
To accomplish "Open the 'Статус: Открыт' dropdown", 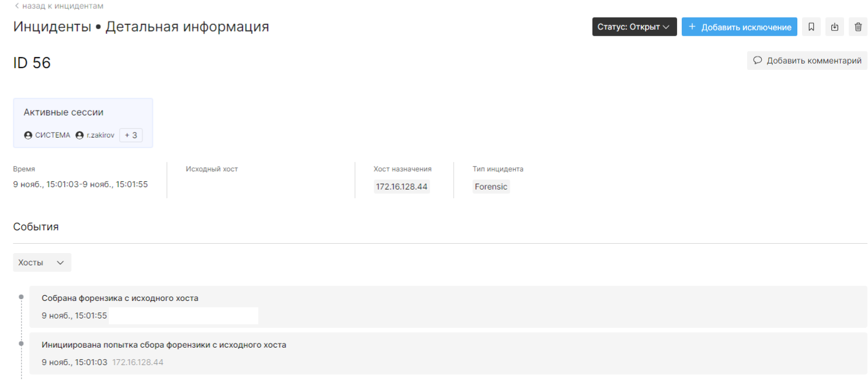I will pyautogui.click(x=635, y=27).
